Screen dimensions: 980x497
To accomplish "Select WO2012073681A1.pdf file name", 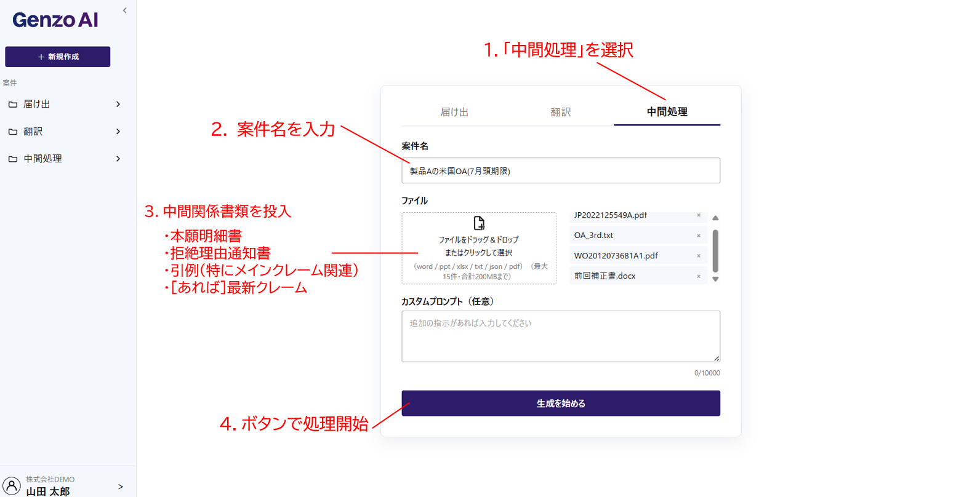I will (616, 256).
